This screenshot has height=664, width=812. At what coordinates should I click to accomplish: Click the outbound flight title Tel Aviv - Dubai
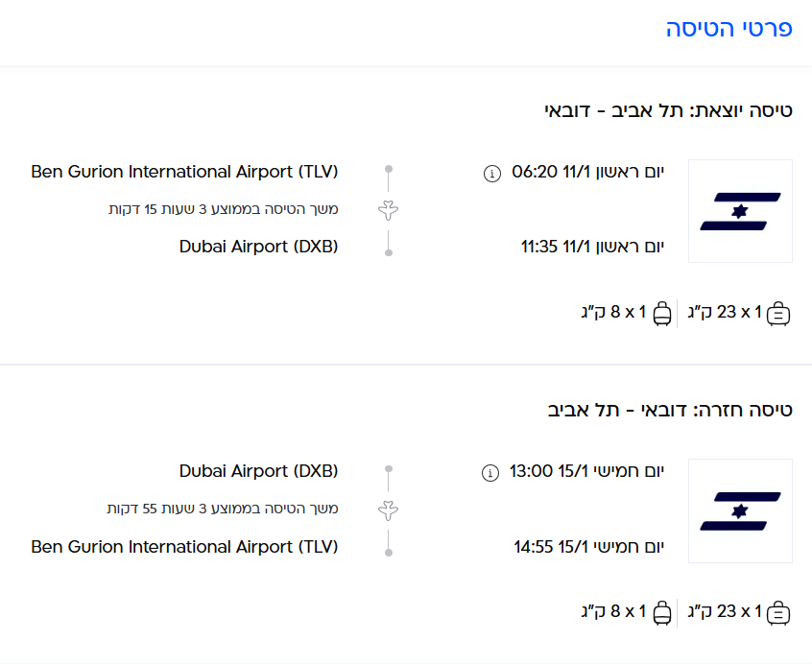click(x=668, y=110)
